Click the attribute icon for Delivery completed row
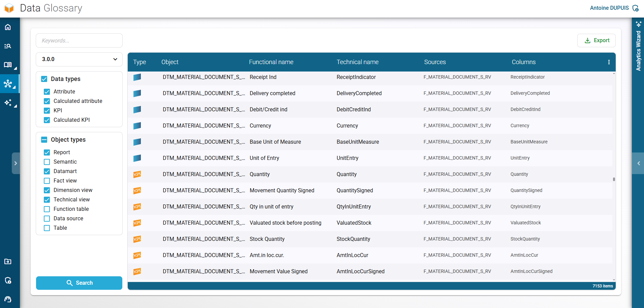 137,93
